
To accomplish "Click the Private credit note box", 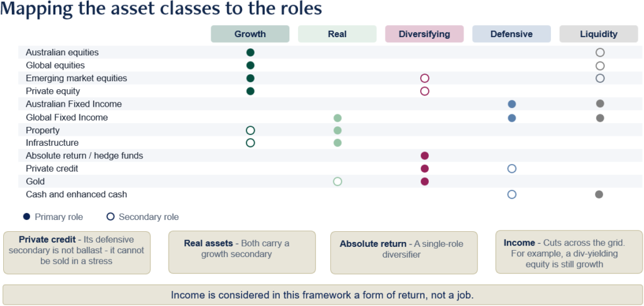I will (x=77, y=252).
